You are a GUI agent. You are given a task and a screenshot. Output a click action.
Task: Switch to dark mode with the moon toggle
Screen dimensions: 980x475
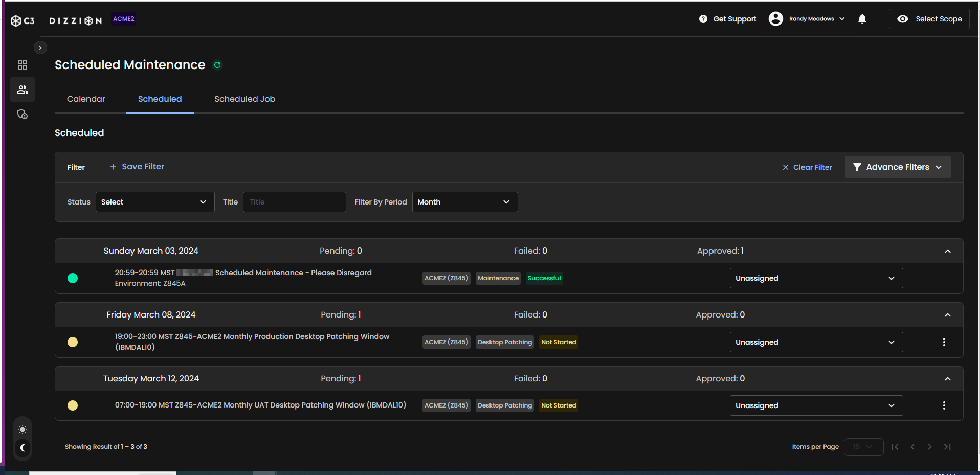pos(22,448)
